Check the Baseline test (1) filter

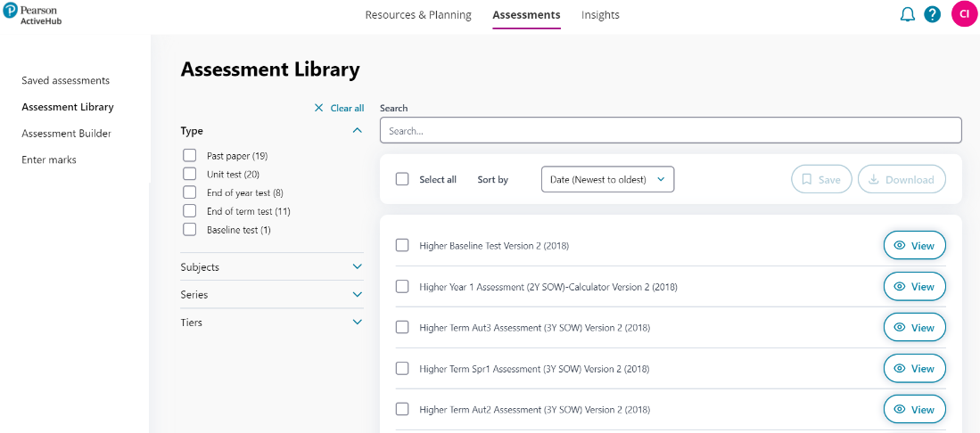tap(189, 229)
